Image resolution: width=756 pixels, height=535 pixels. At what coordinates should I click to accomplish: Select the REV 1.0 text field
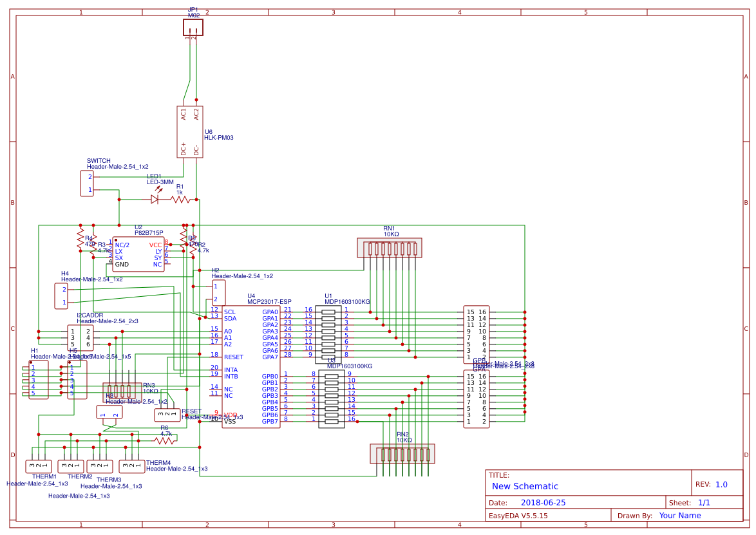pyautogui.click(x=721, y=484)
